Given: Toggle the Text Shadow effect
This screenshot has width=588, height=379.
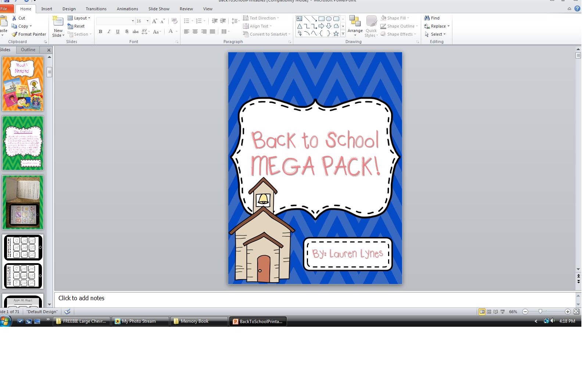Looking at the screenshot, I should click(126, 32).
